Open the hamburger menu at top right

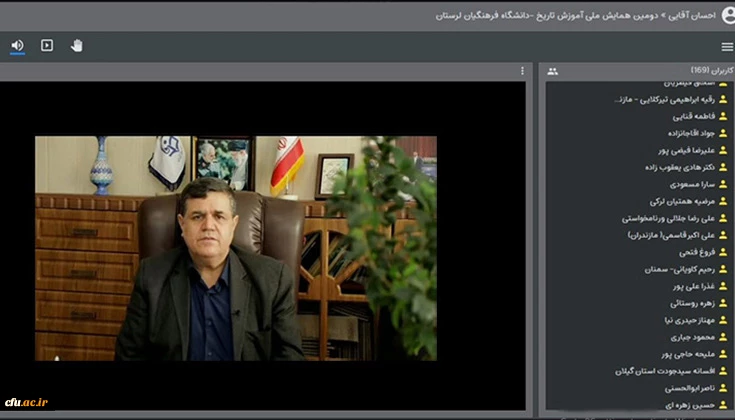pyautogui.click(x=726, y=46)
